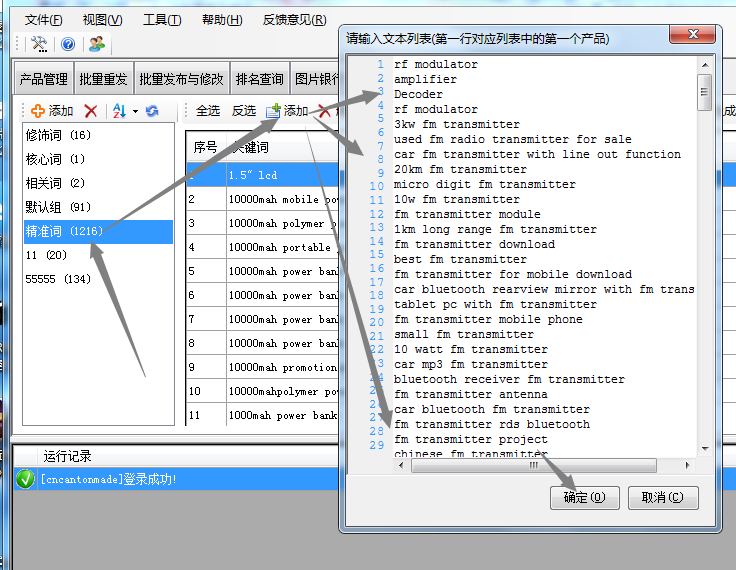Image resolution: width=736 pixels, height=570 pixels.
Task: Switch to the 排名查询 tab
Action: 259,79
